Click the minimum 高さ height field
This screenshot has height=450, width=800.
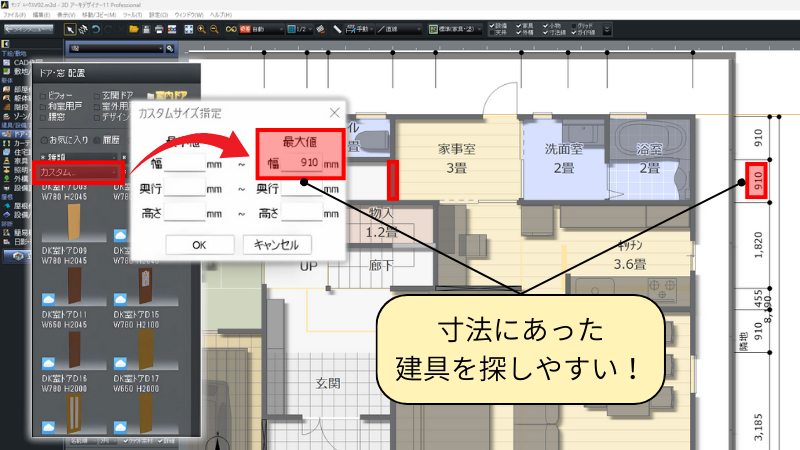point(184,213)
